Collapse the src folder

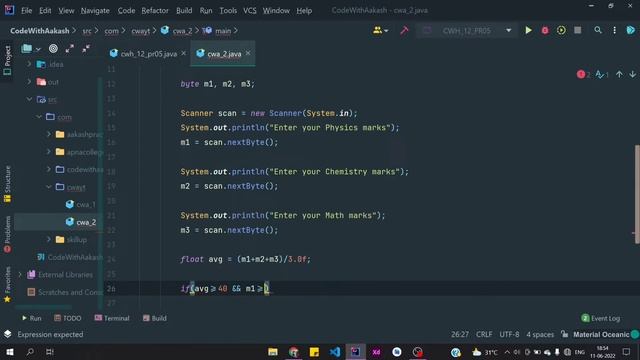click(x=29, y=99)
